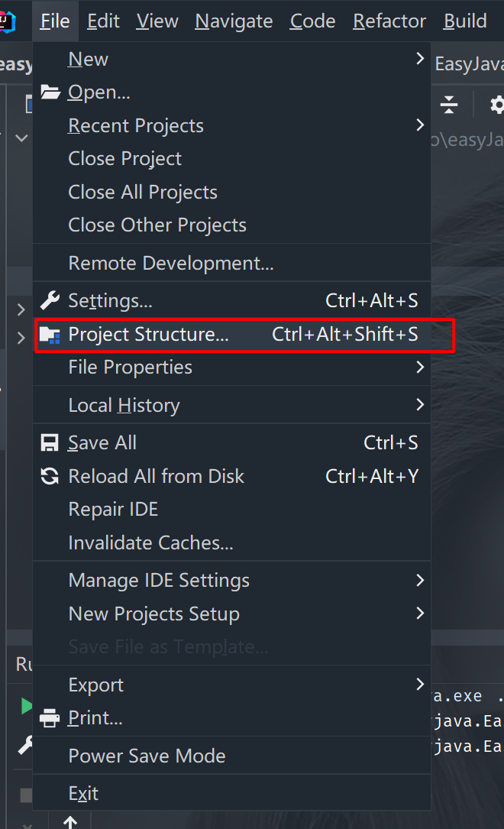Click the collapse all icon in the toolbar

point(449,105)
